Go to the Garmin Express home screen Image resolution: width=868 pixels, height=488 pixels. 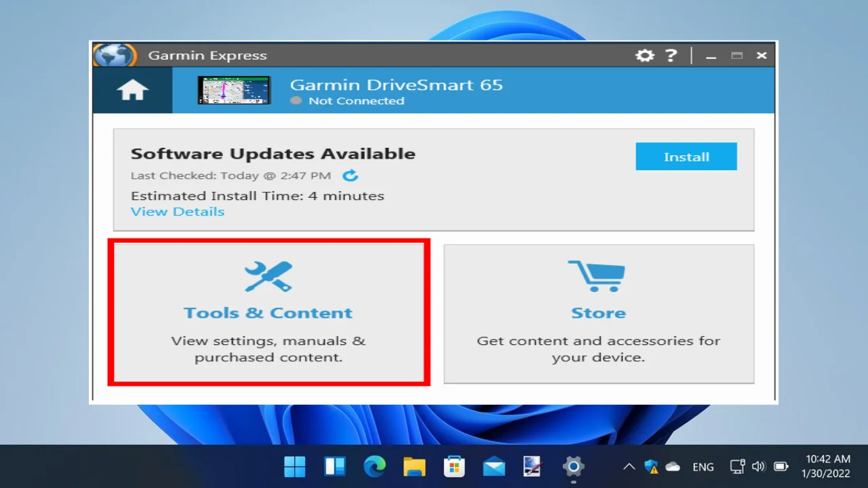coord(133,90)
